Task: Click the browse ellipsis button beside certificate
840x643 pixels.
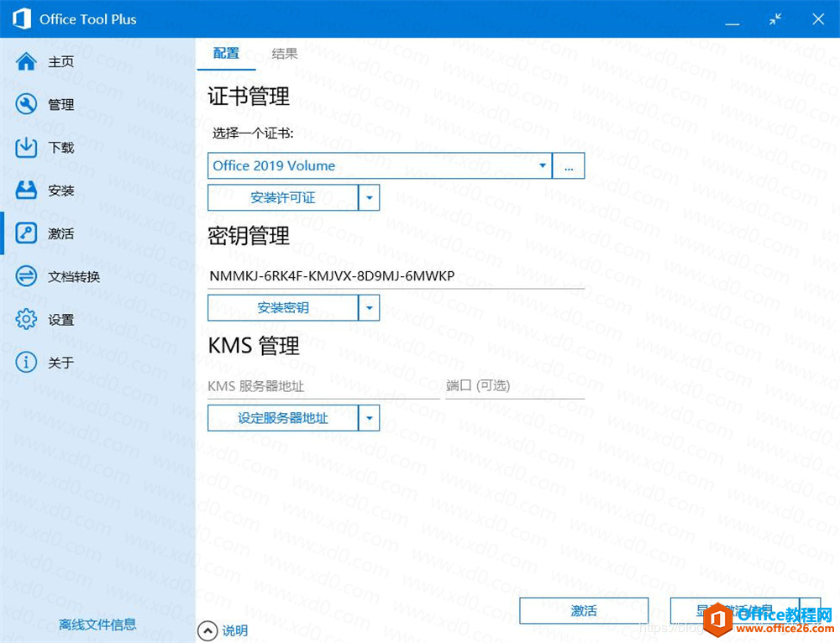Action: [569, 165]
